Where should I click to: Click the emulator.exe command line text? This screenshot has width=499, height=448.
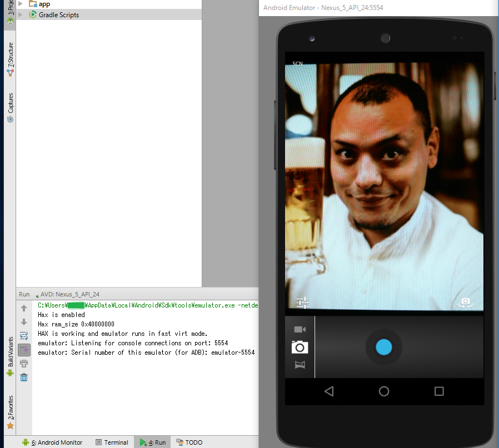148,305
